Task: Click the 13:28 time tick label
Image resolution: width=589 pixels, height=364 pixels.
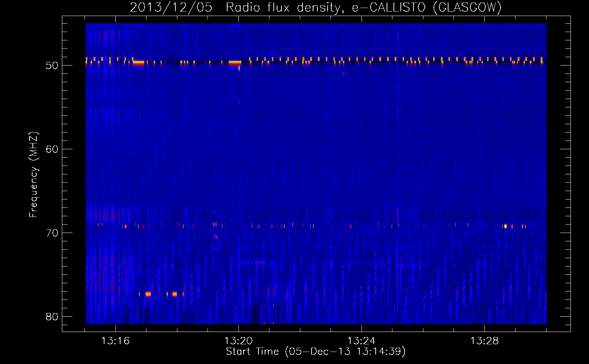Action: (485, 341)
